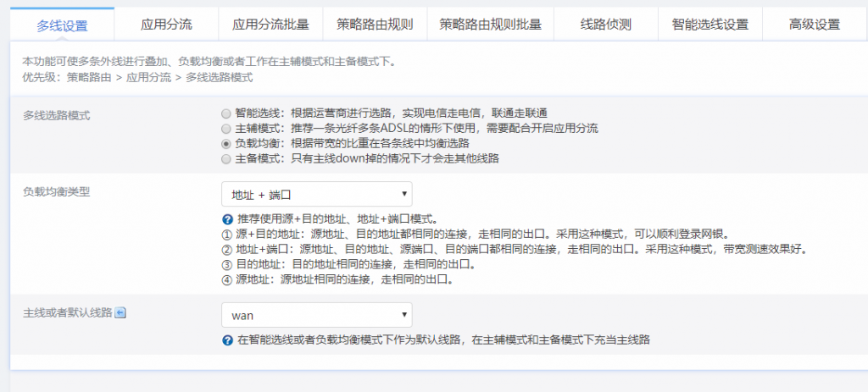Click the 多线选路模式 section label
The width and height of the screenshot is (868, 392).
pos(56,114)
